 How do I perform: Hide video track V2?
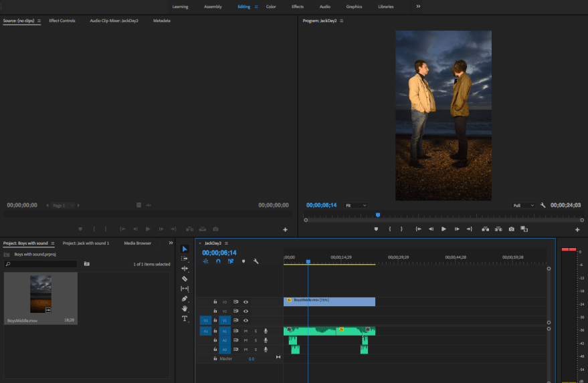[x=246, y=311]
